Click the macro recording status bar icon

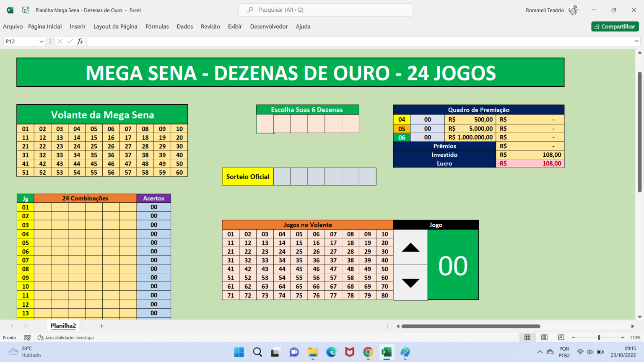click(27, 337)
